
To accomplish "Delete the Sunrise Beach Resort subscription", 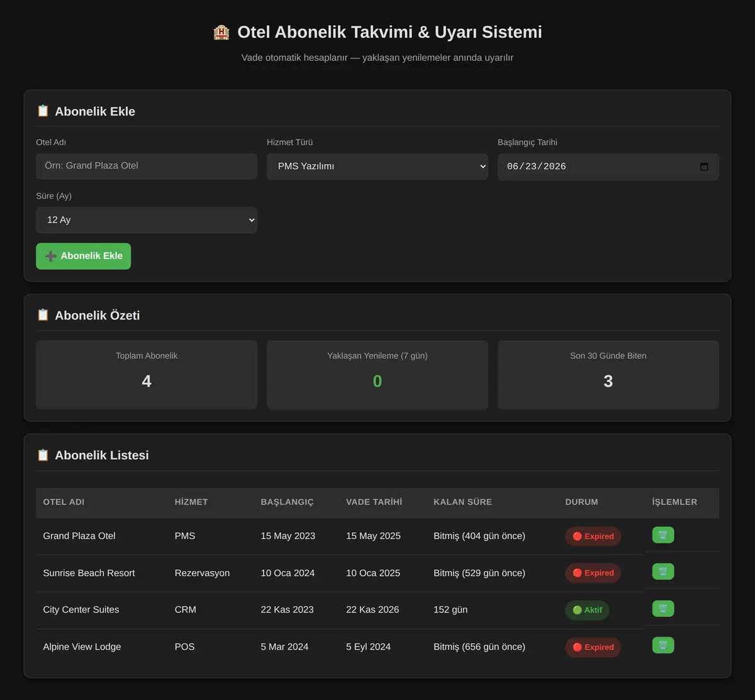I will (663, 572).
